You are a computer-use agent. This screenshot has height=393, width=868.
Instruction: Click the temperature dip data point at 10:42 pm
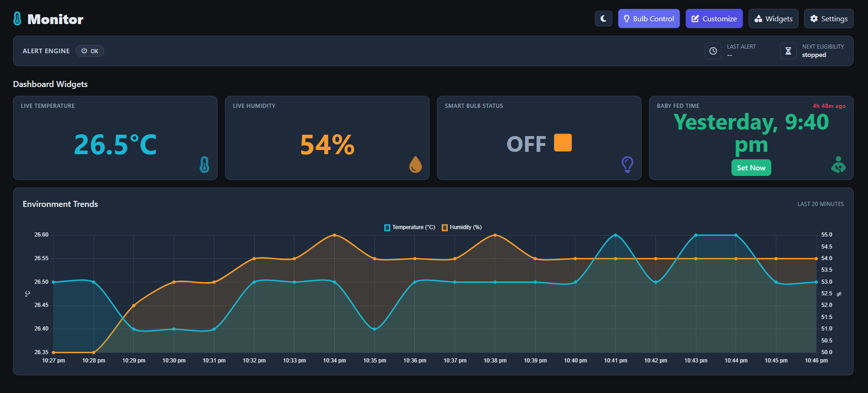(x=656, y=282)
